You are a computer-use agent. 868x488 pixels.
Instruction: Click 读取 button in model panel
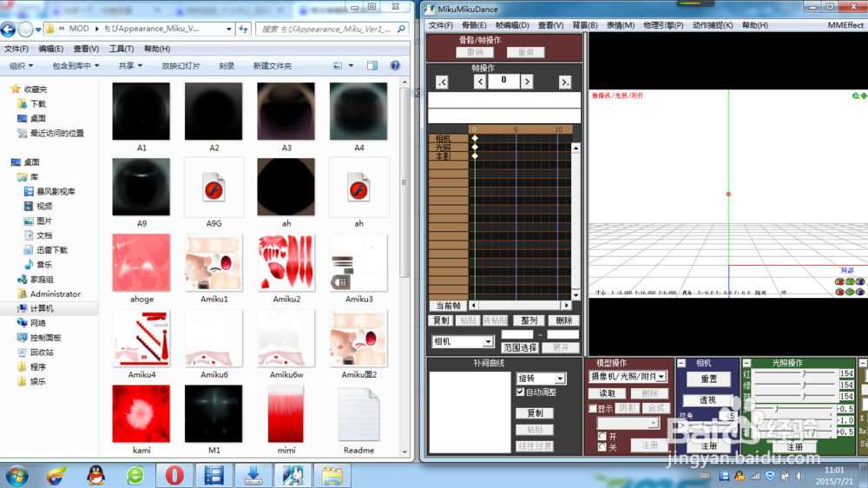(x=608, y=393)
